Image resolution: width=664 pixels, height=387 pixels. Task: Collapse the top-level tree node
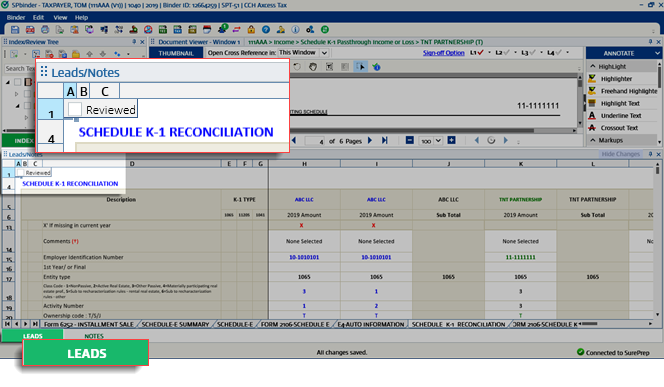pos(8,82)
